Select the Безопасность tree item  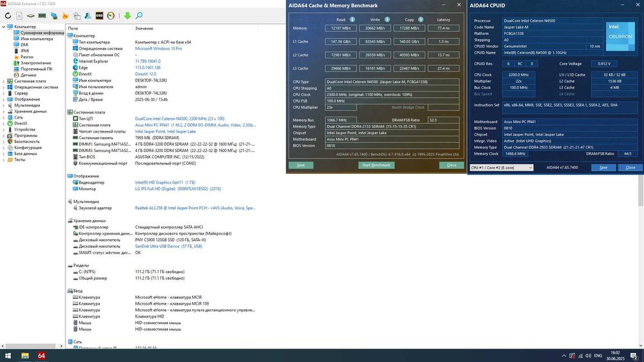tap(26, 141)
